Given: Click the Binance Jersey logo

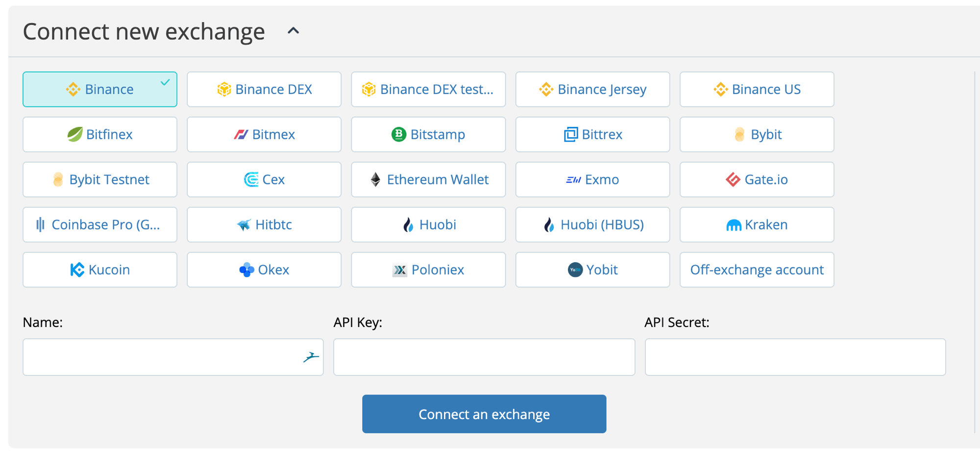Looking at the screenshot, I should (546, 89).
